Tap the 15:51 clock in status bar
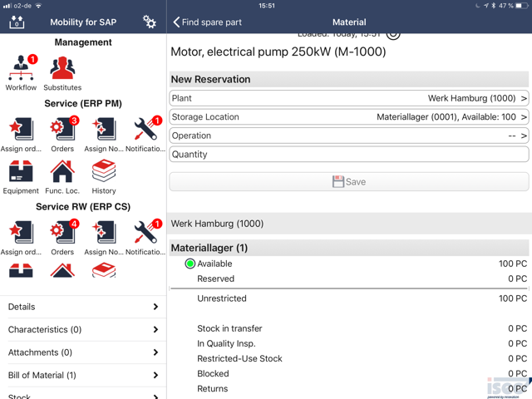 [x=267, y=6]
